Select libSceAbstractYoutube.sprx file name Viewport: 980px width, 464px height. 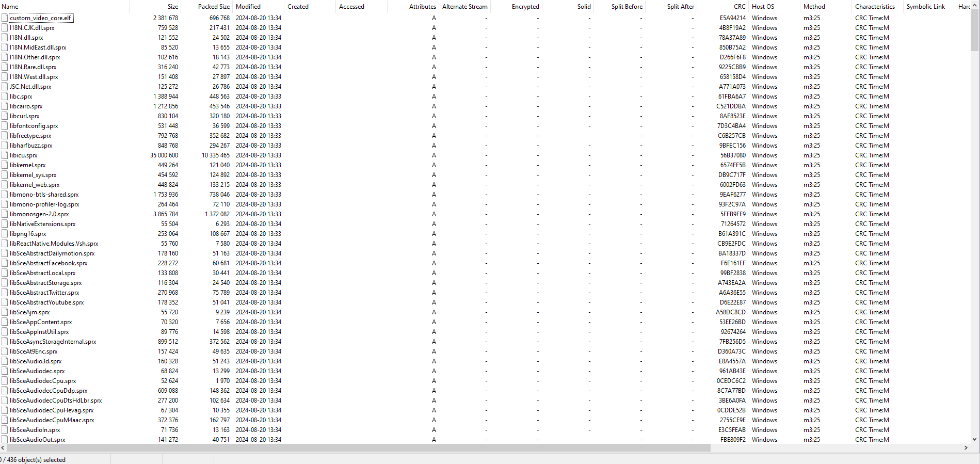(x=46, y=302)
